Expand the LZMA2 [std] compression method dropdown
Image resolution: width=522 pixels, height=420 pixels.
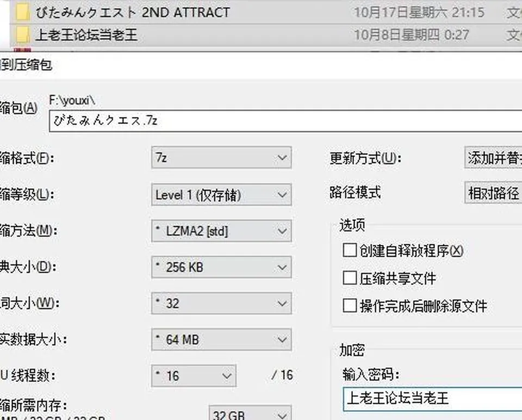point(221,231)
